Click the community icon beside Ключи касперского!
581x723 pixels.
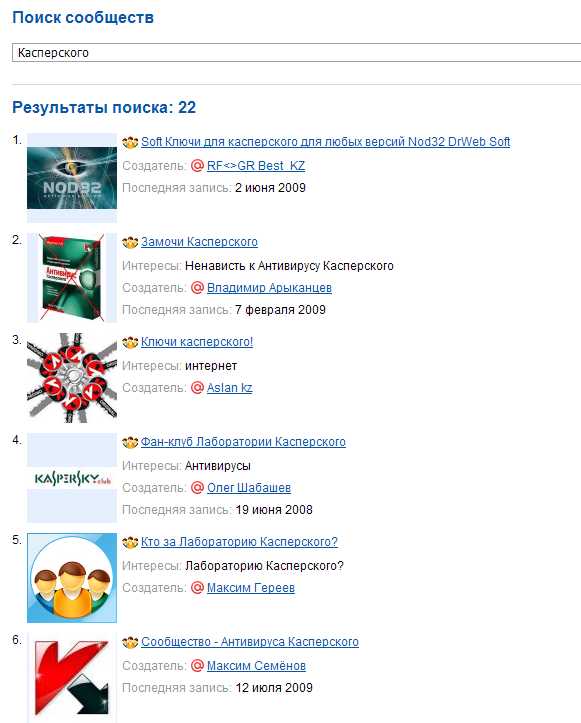(130, 342)
